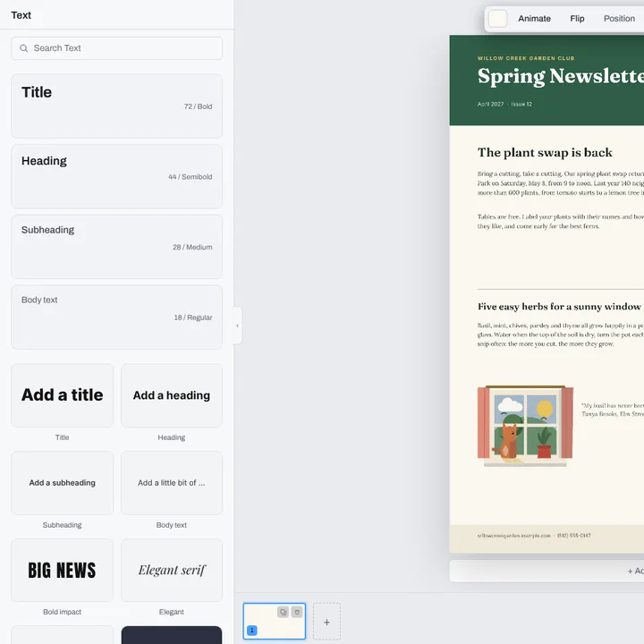Duplicate page 1 using the copy icon
The height and width of the screenshot is (644, 644).
283,612
